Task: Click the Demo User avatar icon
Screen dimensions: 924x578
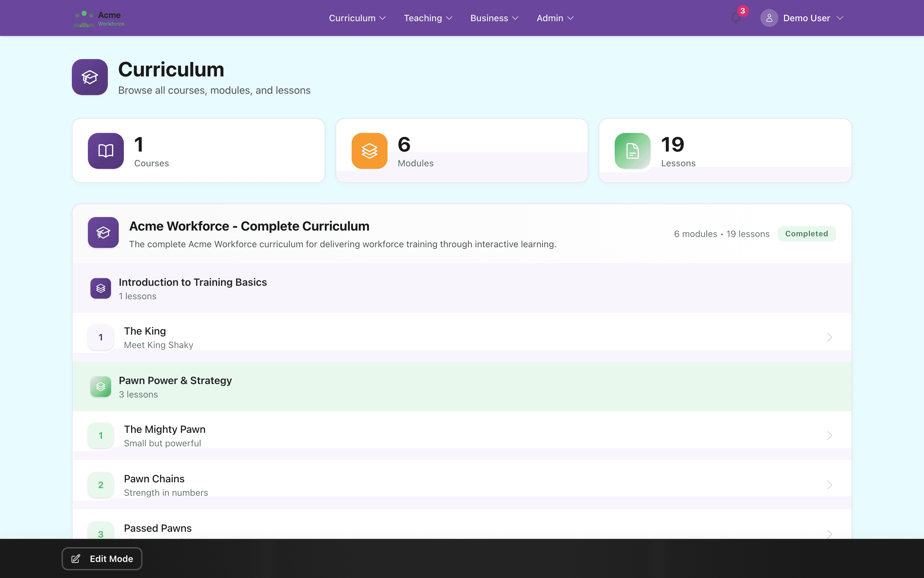Action: tap(769, 18)
